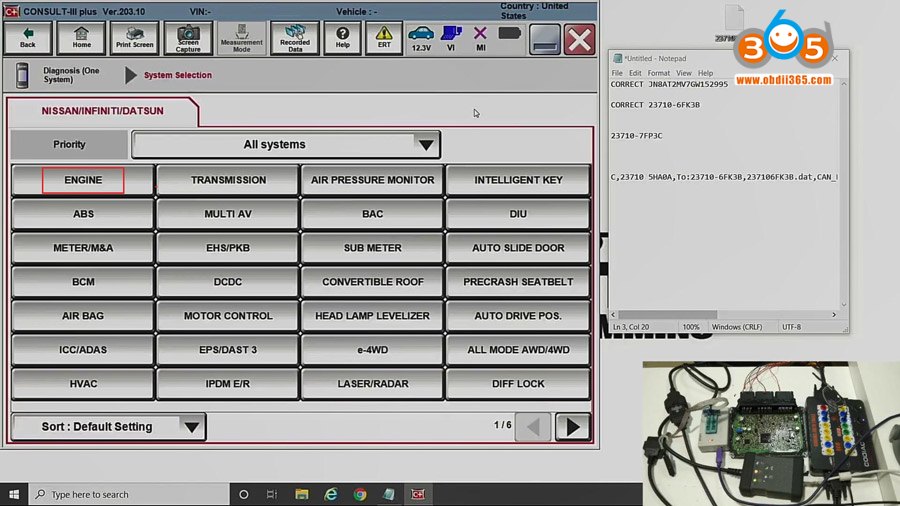Open Notepad Edit menu

635,73
